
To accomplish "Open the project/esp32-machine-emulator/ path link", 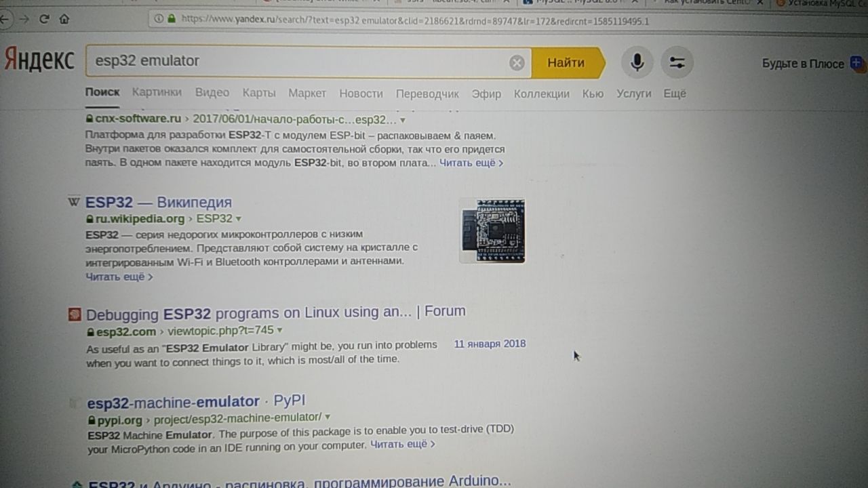I will (x=238, y=418).
